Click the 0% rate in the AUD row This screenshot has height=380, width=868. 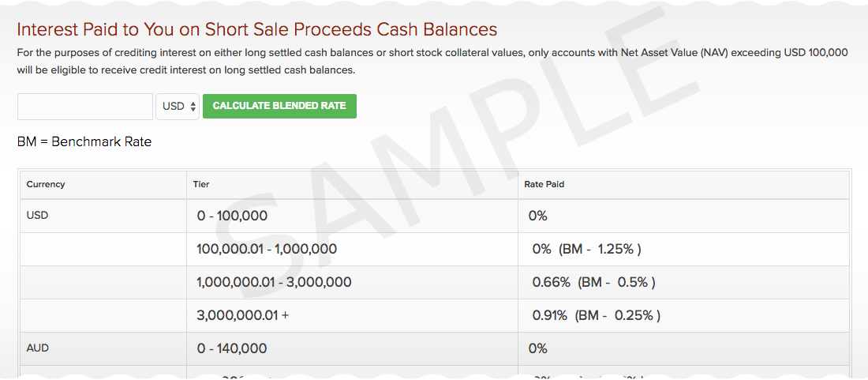point(538,348)
